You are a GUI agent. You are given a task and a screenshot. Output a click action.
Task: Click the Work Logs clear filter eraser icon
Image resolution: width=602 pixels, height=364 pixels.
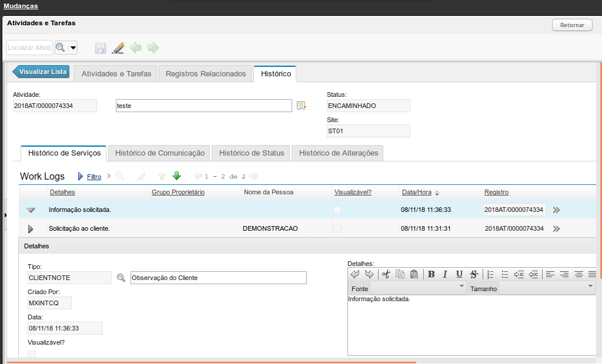[x=141, y=176]
